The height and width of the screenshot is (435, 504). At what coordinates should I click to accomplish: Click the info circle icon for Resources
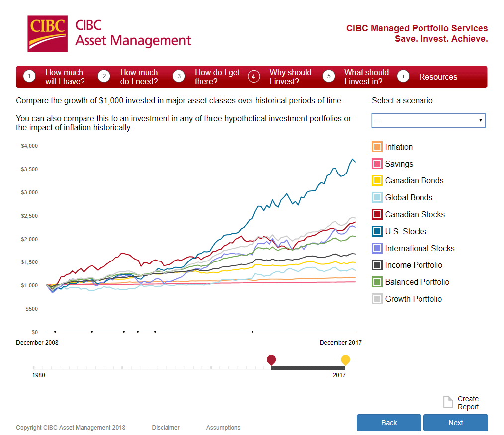403,76
